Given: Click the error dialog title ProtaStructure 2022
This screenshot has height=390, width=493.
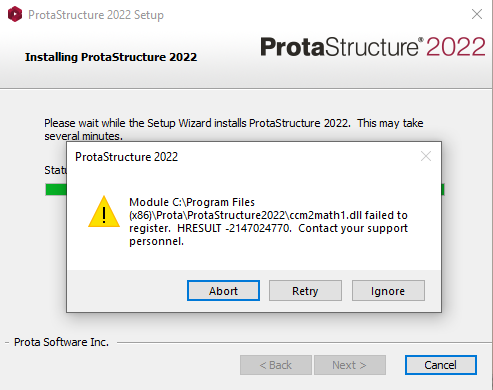Looking at the screenshot, I should 127,157.
